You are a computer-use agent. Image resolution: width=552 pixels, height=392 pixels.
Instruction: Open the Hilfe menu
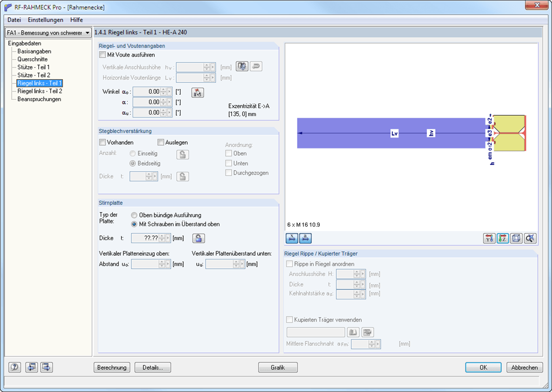[77, 20]
